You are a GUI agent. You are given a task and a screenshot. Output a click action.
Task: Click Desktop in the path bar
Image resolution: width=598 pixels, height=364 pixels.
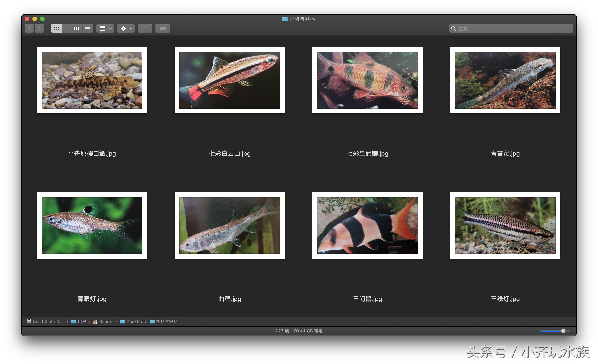(132, 322)
